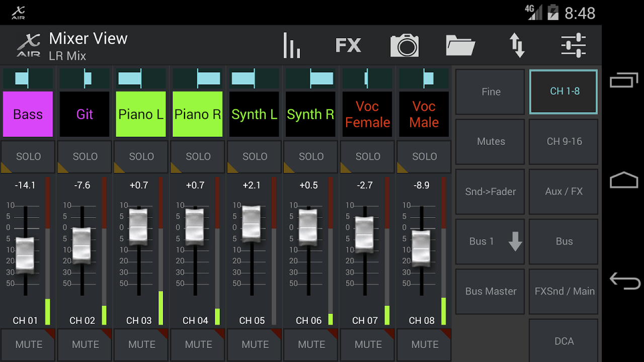
Task: Open the setup sliders icon
Action: pyautogui.click(x=574, y=45)
